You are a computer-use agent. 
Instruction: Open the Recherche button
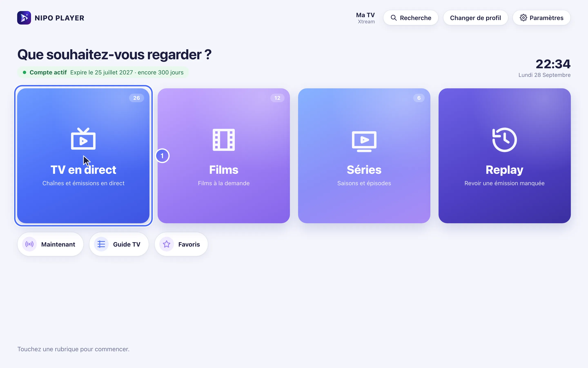point(411,18)
